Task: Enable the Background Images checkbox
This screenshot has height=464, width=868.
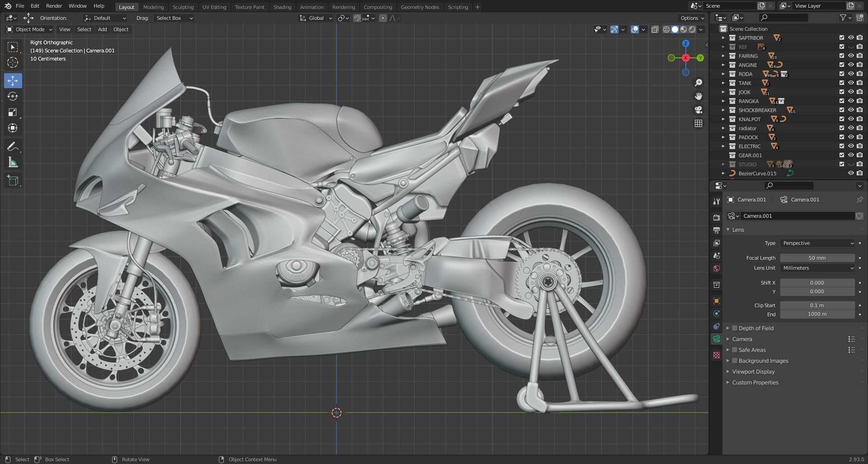Action: (x=735, y=361)
